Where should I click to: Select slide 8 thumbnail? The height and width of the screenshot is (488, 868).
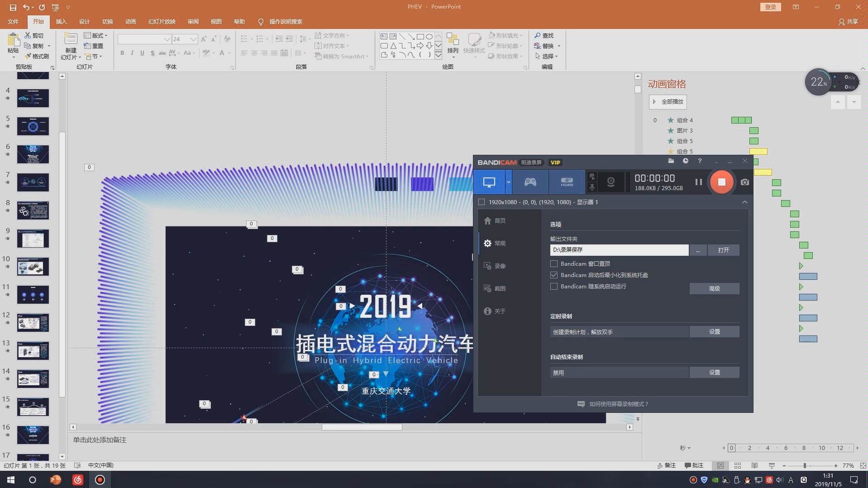(33, 211)
